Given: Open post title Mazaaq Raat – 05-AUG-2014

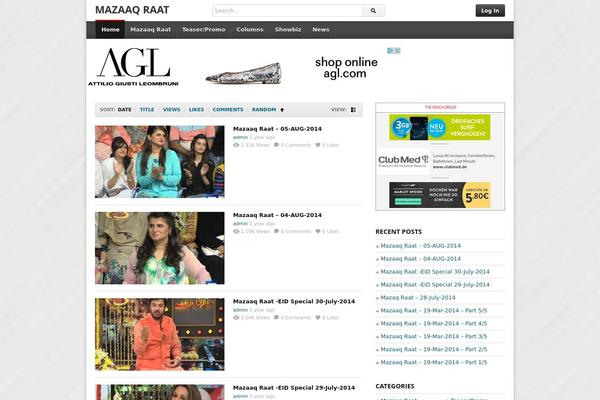Looking at the screenshot, I should tap(277, 129).
